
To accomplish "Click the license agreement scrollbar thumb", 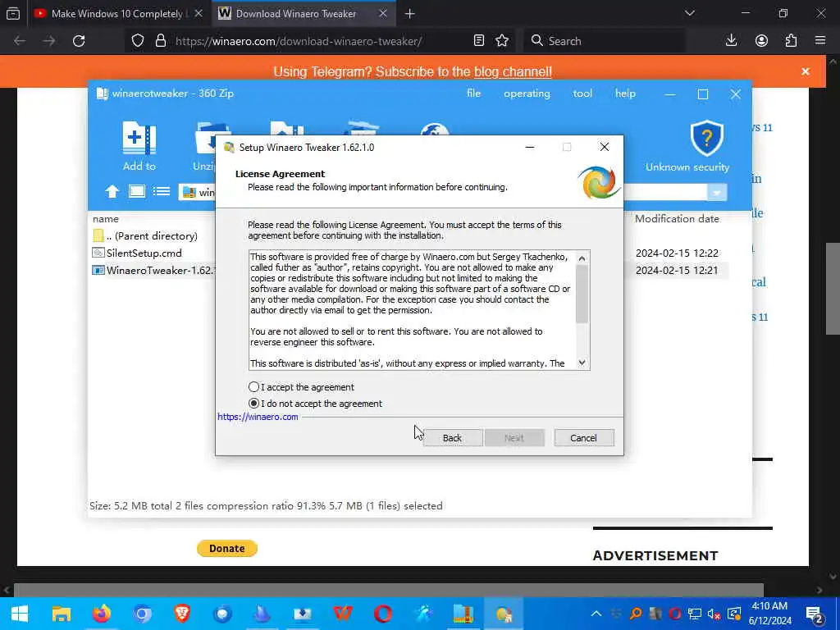I will (582, 294).
